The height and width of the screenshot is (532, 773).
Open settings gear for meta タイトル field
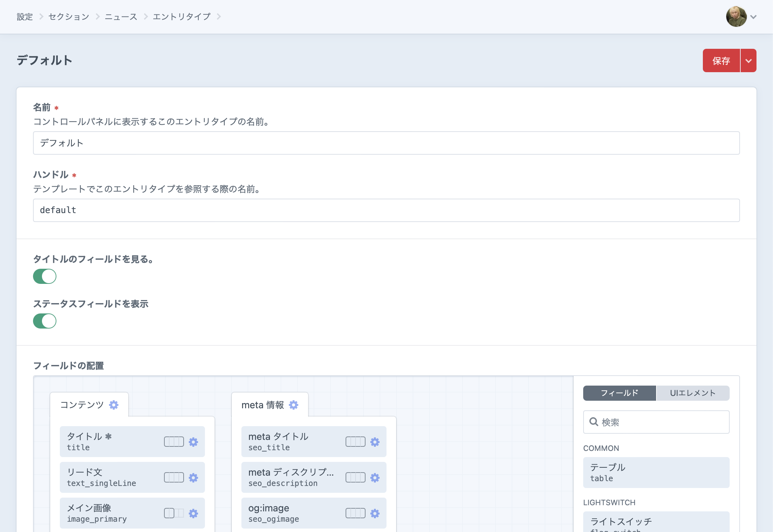375,442
